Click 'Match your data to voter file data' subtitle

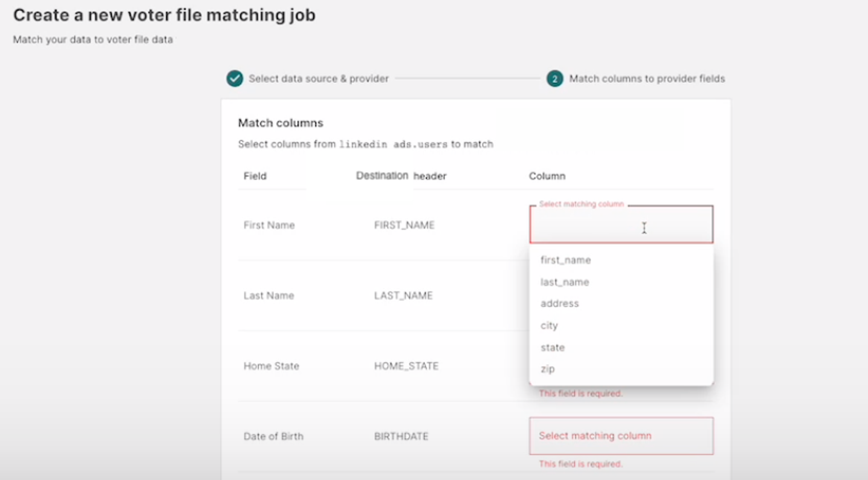[93, 39]
